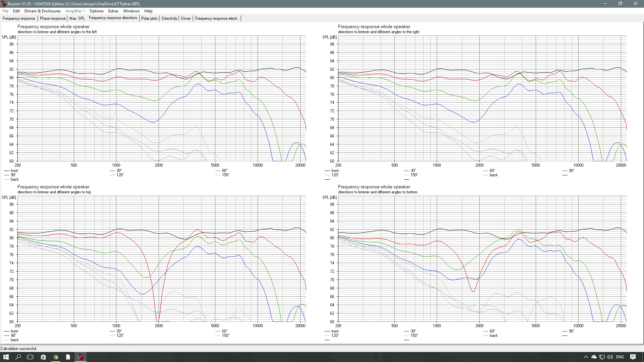Click '30°' legend in bottom-angles chart

click(410, 331)
